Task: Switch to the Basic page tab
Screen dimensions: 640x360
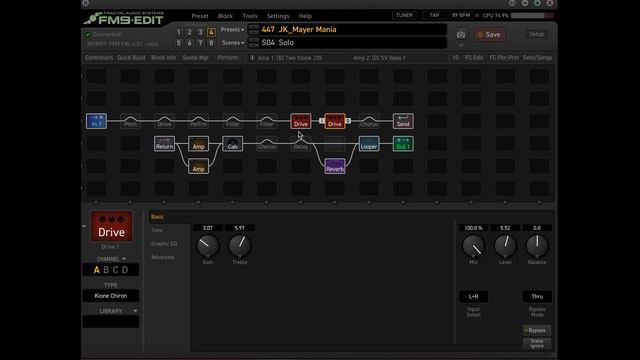Action: (157, 217)
